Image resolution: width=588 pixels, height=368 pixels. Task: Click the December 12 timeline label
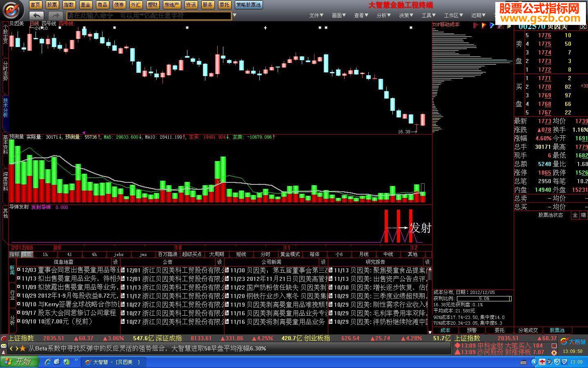coord(414,248)
